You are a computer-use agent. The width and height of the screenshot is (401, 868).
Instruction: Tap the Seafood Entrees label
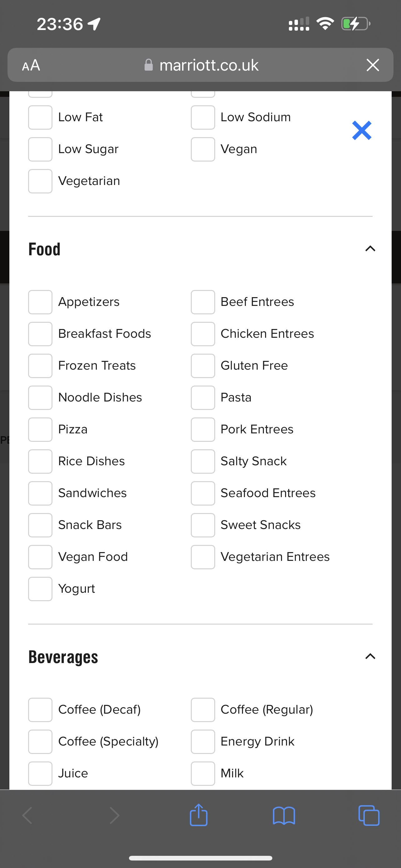(x=268, y=493)
